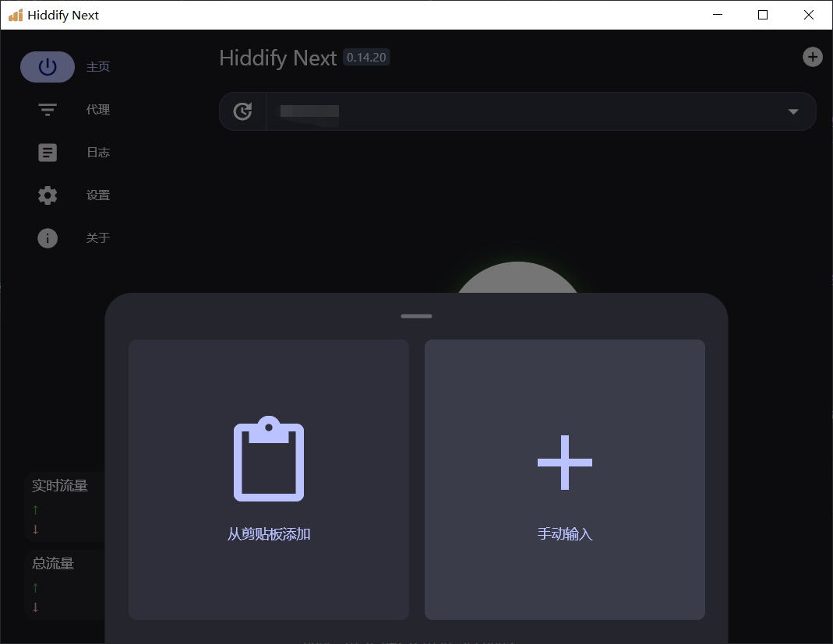Screen dimensions: 833x644
Task: Click the add profile plus icon
Action: (x=812, y=57)
